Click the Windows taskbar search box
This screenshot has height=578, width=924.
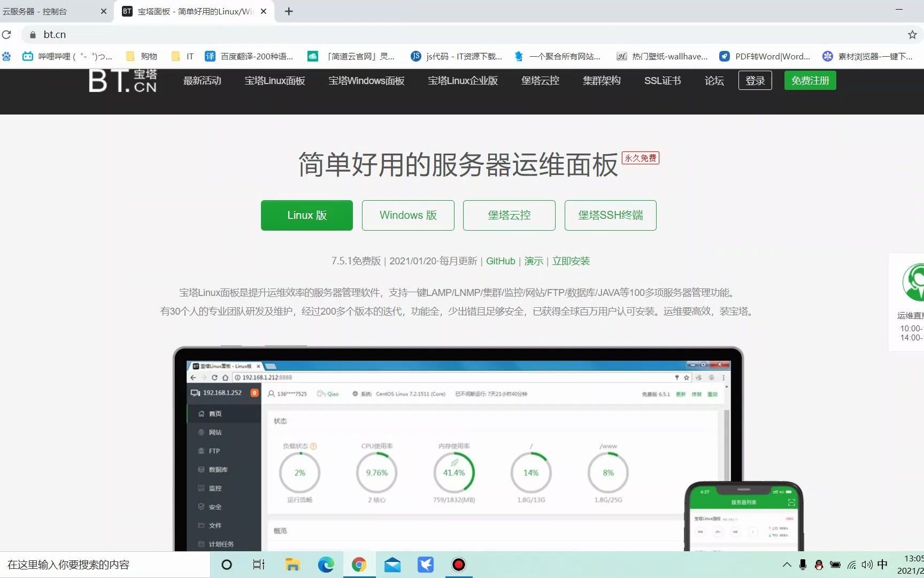(105, 565)
